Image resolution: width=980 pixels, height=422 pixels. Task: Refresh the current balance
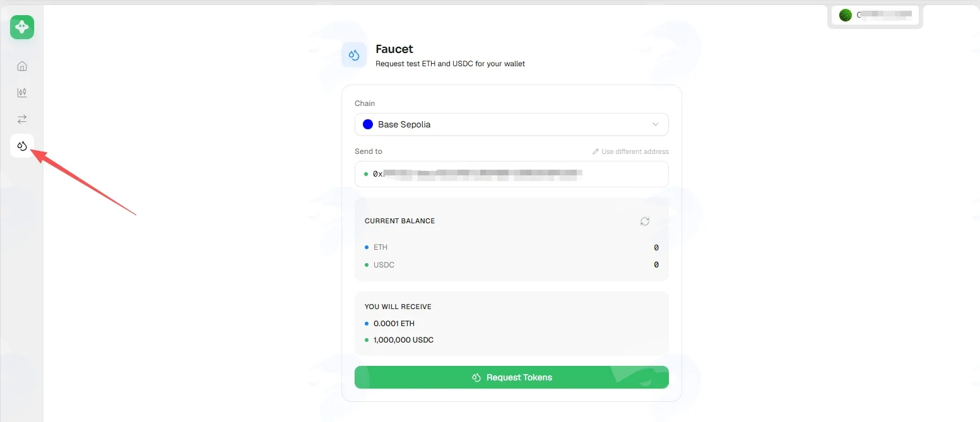click(x=644, y=221)
